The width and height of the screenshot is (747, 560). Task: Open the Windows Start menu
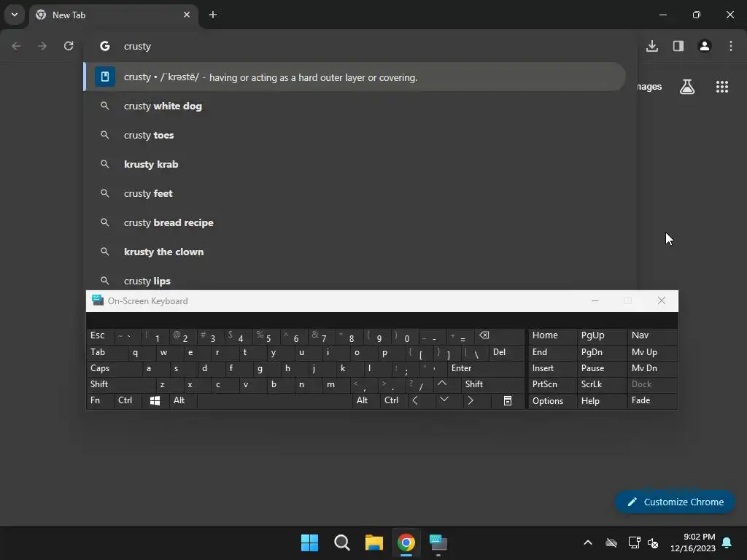click(309, 542)
